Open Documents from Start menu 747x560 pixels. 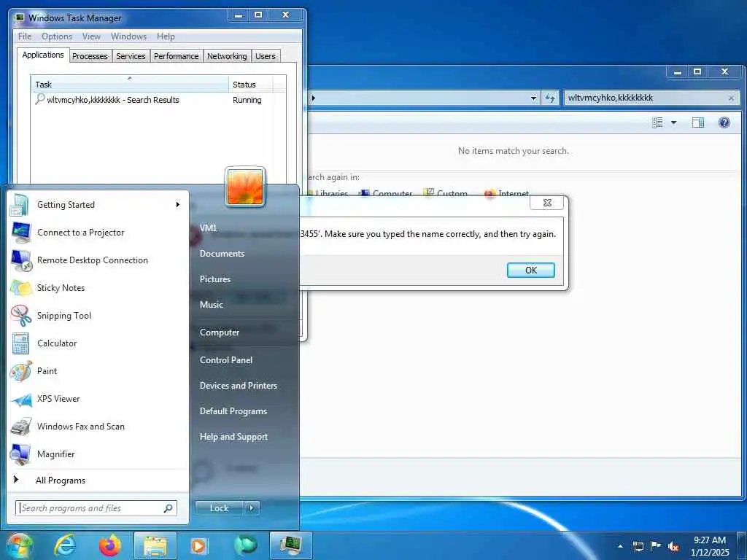[x=222, y=254]
